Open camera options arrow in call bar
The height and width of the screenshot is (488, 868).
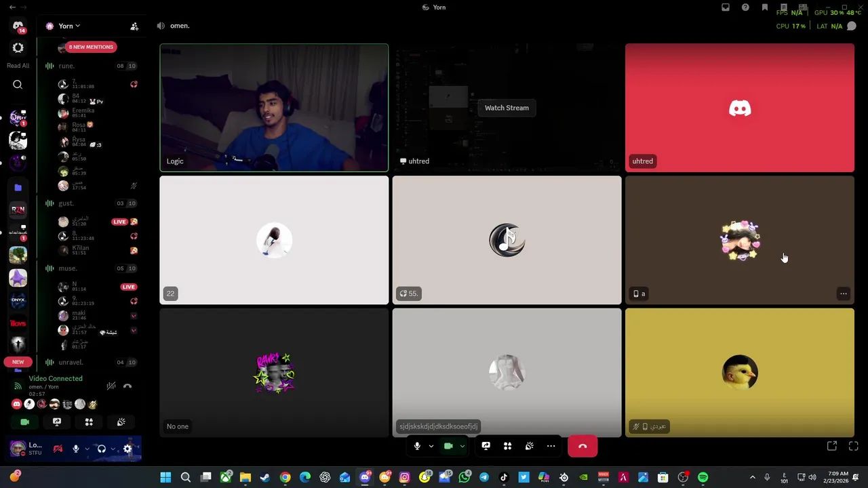(462, 446)
